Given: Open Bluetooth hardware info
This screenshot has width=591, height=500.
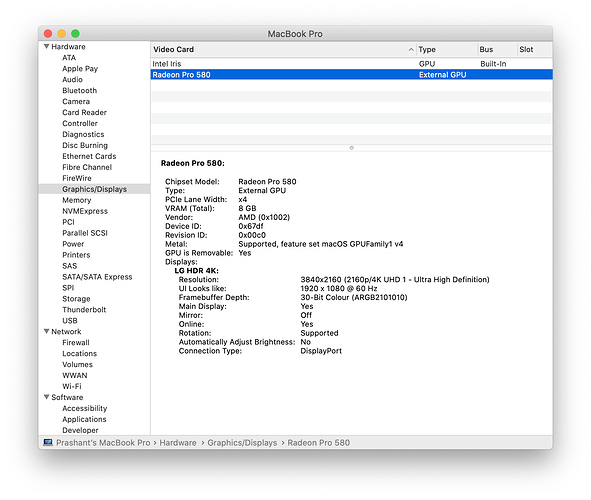Looking at the screenshot, I should pos(80,90).
